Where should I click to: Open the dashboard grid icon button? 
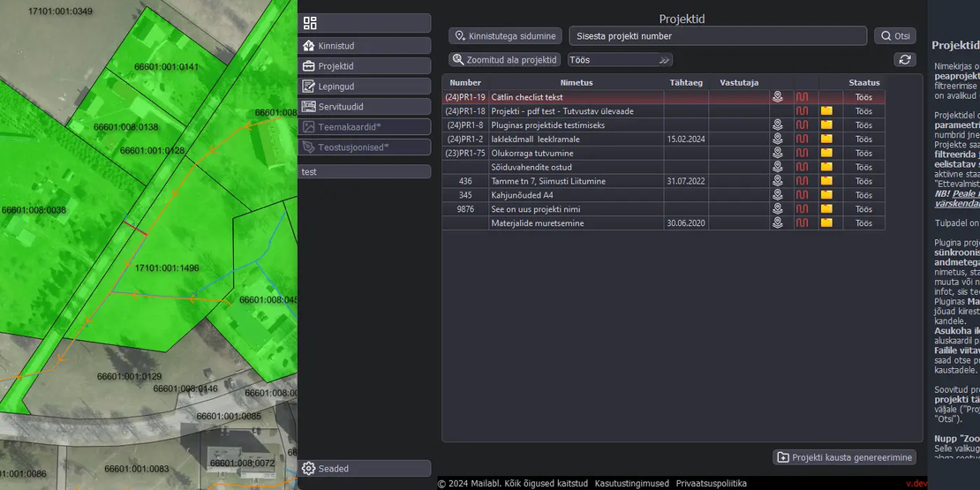(365, 23)
